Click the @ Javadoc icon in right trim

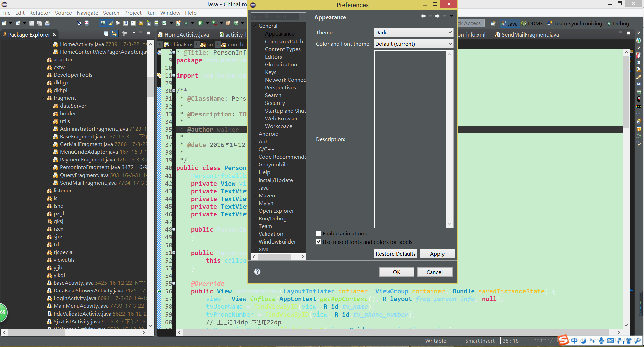[x=639, y=62]
